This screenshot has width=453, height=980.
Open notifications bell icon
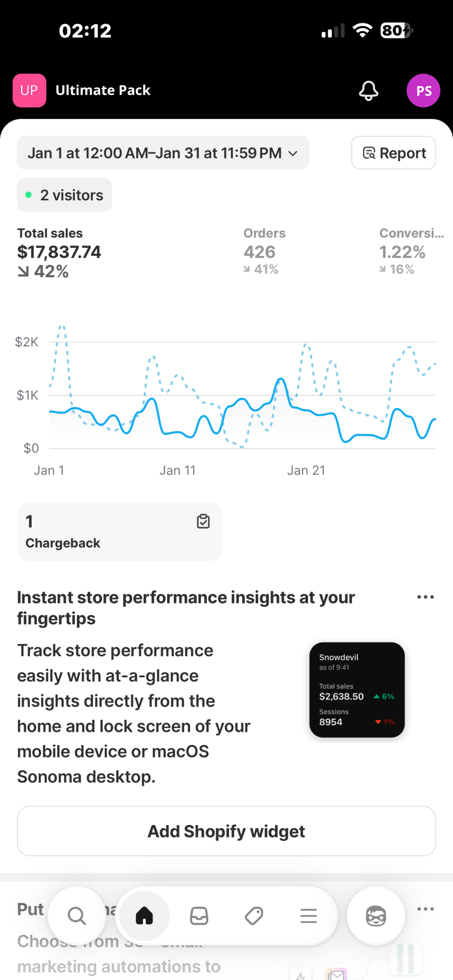(x=369, y=91)
